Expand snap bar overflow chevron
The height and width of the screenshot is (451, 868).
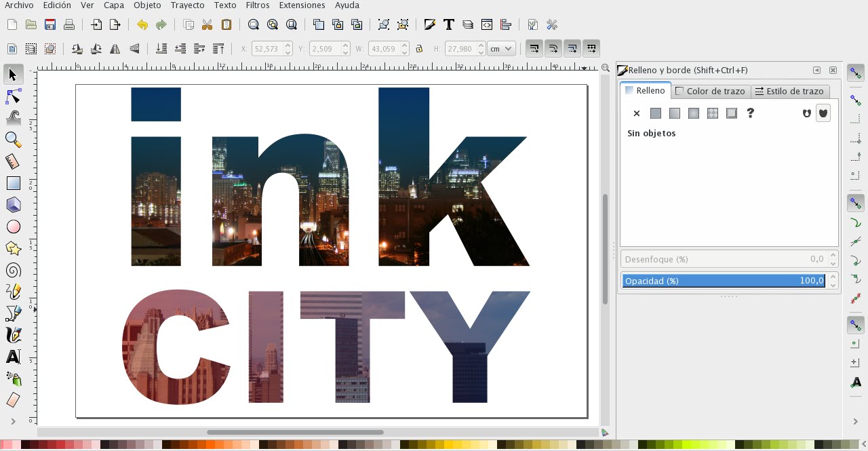(856, 422)
